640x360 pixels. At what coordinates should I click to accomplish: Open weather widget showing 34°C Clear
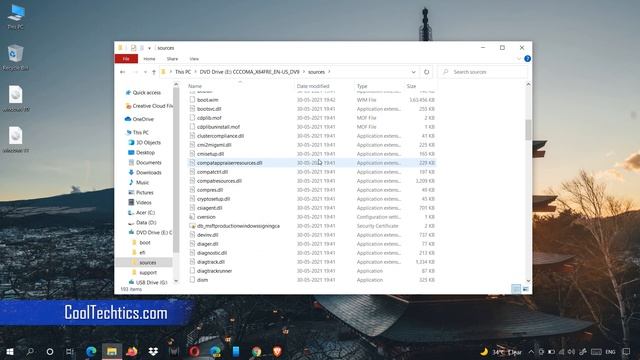(x=502, y=351)
